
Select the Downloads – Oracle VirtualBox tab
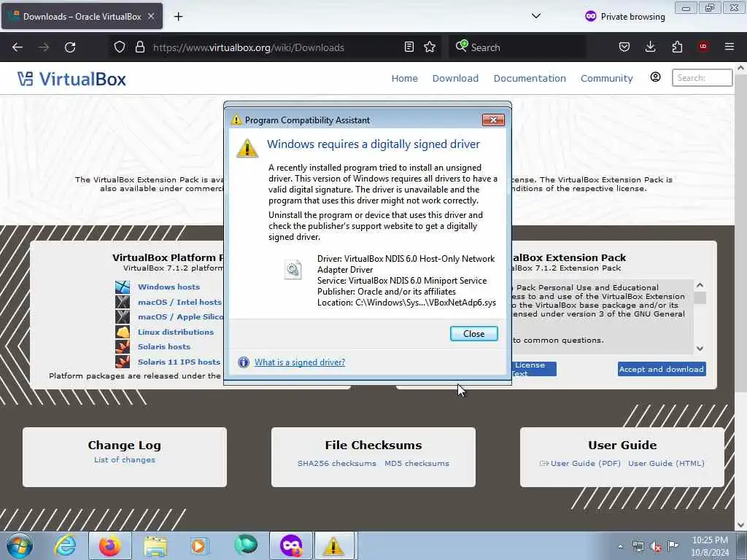click(x=82, y=16)
